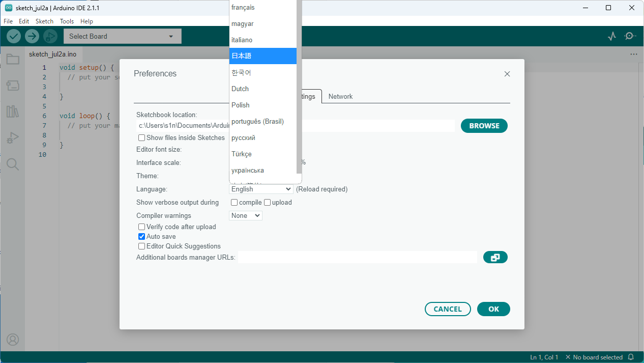644x363 pixels.
Task: Click line number 10 in the editor gutter
Action: click(42, 155)
